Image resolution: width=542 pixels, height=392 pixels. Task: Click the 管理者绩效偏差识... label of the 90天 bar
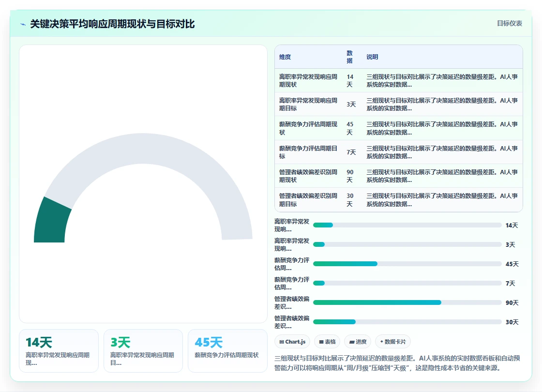click(x=292, y=303)
